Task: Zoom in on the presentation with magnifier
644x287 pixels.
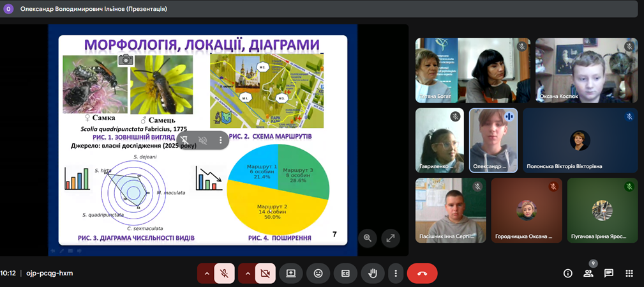Action: tap(368, 238)
